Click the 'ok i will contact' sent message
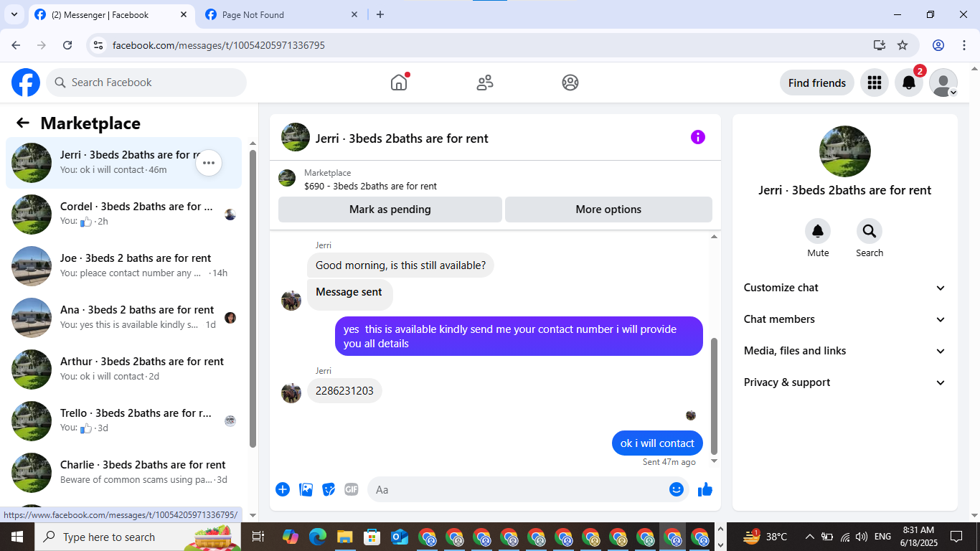The width and height of the screenshot is (980, 551). click(x=657, y=443)
